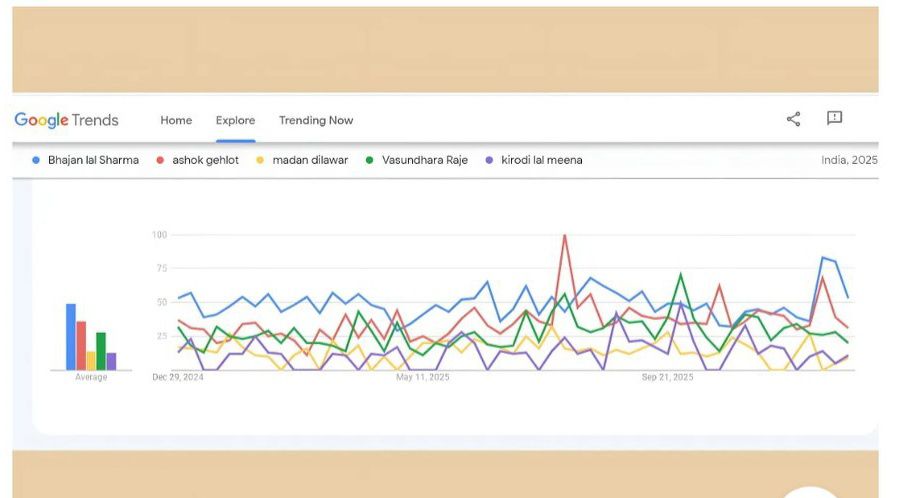This screenshot has width=918, height=498.
Task: Click purple dot beside kirodi lal meena
Action: pyautogui.click(x=489, y=160)
